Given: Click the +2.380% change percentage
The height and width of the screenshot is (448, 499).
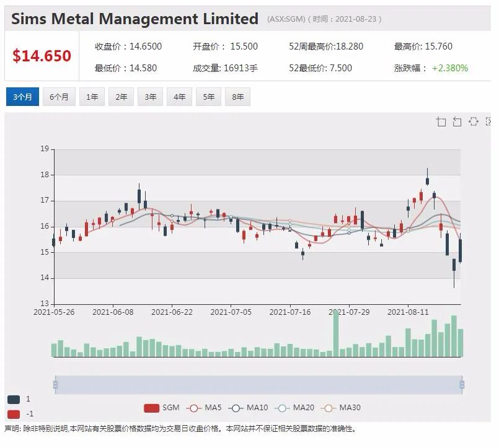Looking at the screenshot, I should click(450, 68).
